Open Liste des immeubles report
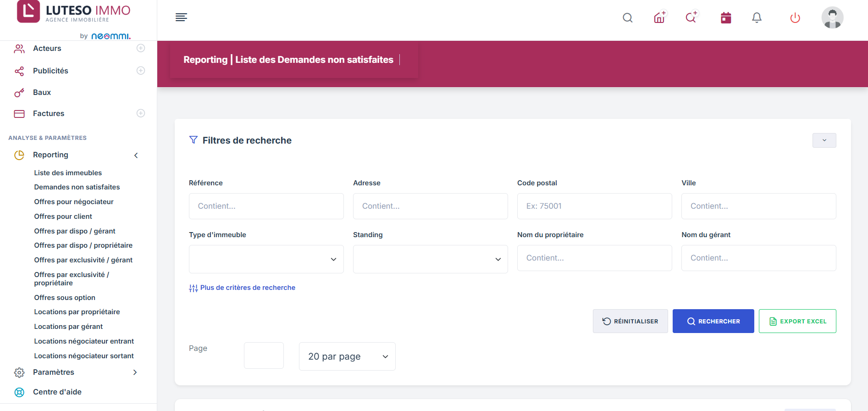This screenshot has width=868, height=411. [x=68, y=173]
